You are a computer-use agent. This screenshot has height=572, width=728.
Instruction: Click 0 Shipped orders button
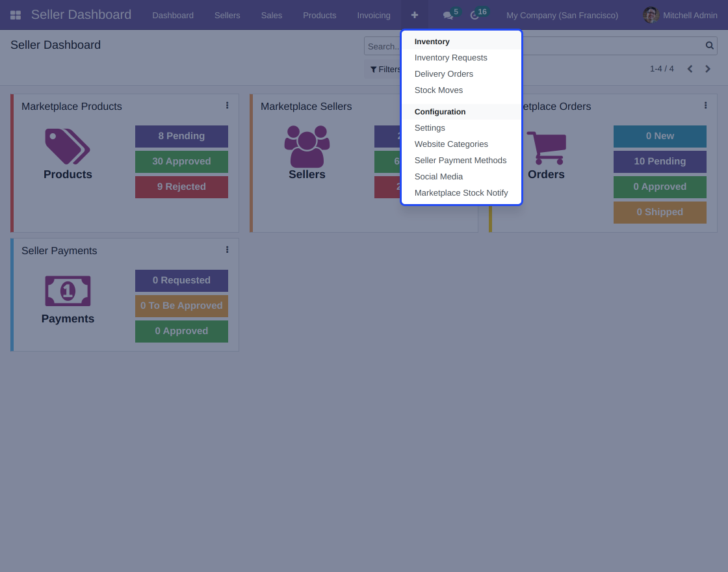(x=660, y=212)
